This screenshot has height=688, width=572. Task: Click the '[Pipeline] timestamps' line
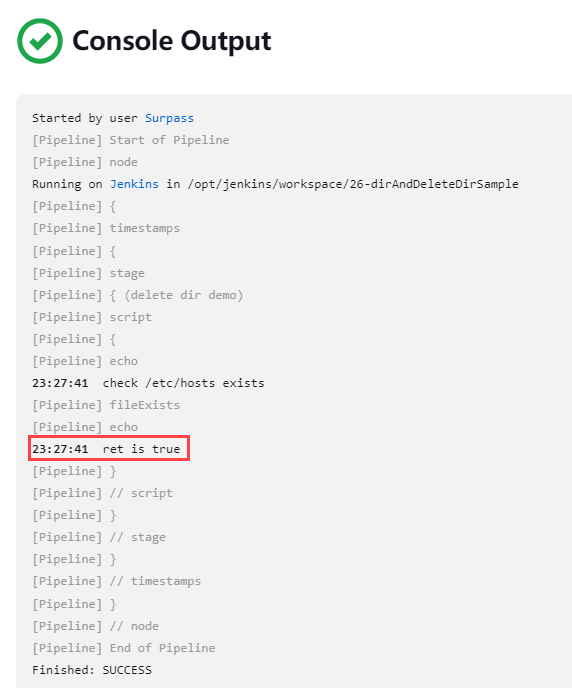pyautogui.click(x=106, y=228)
